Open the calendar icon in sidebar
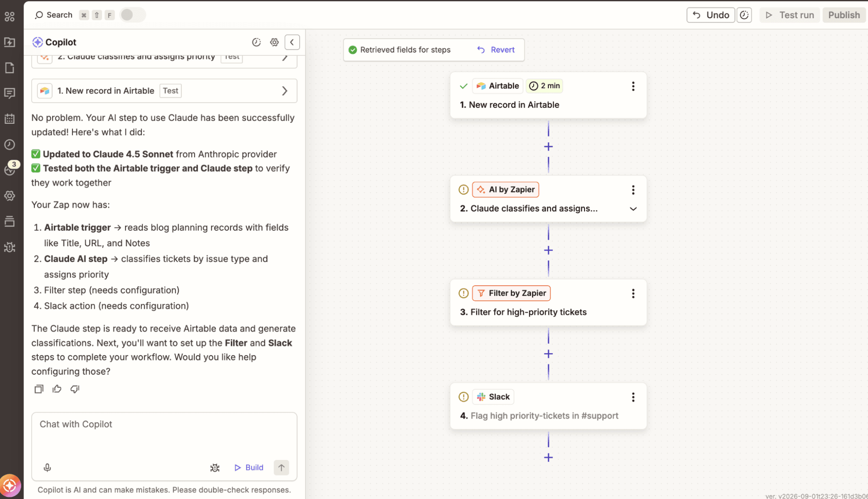Viewport: 868px width, 499px height. (x=10, y=119)
